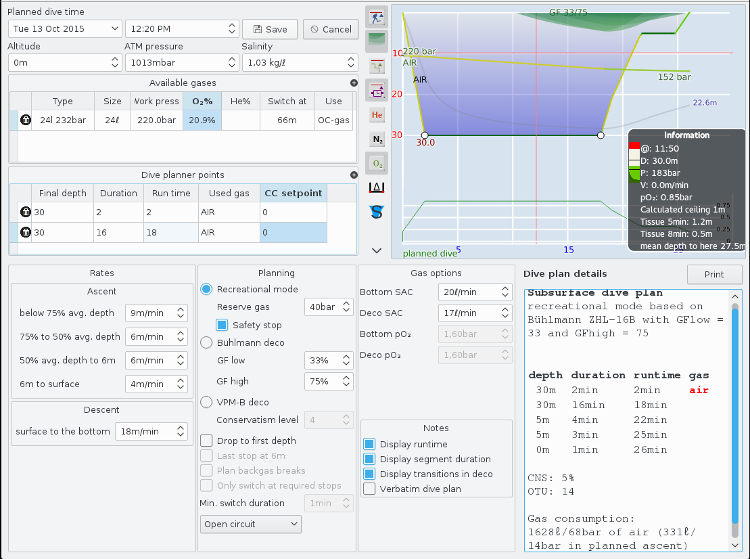750x559 pixels.
Task: Click the blue S Subsurface icon
Action: pos(377,211)
